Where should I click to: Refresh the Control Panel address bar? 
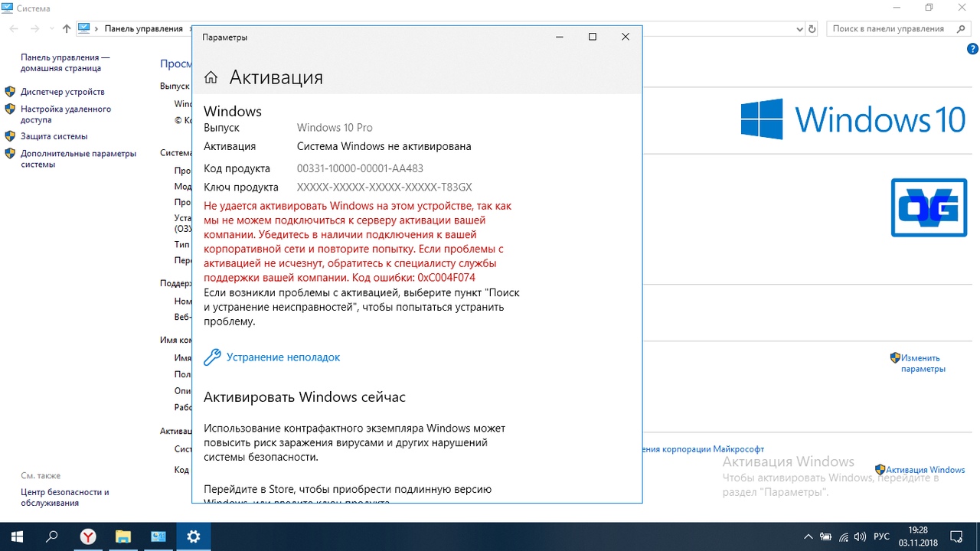tap(812, 28)
